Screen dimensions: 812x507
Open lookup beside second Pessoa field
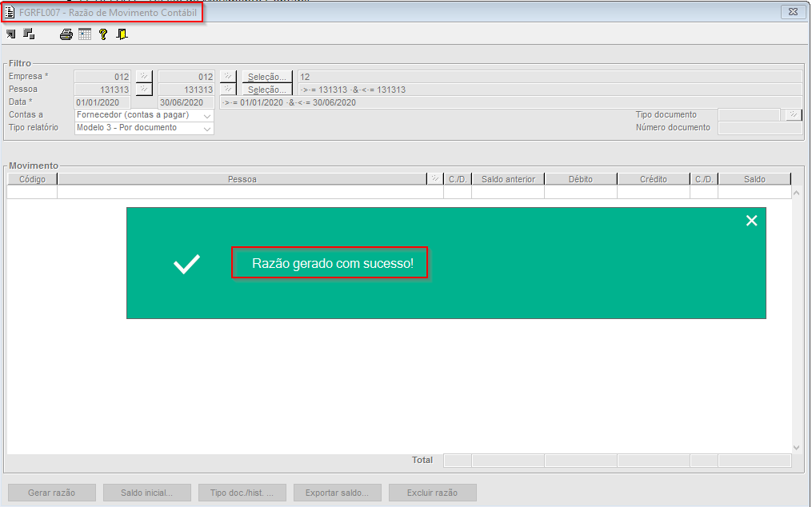point(228,90)
